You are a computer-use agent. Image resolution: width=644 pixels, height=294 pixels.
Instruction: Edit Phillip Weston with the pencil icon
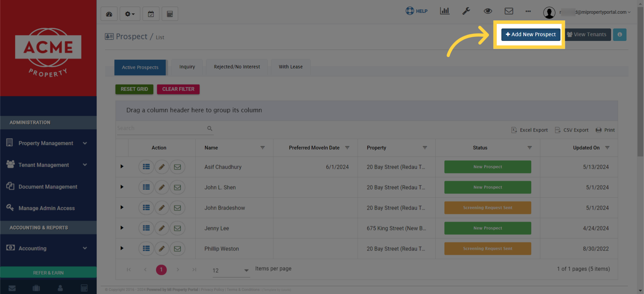[162, 248]
